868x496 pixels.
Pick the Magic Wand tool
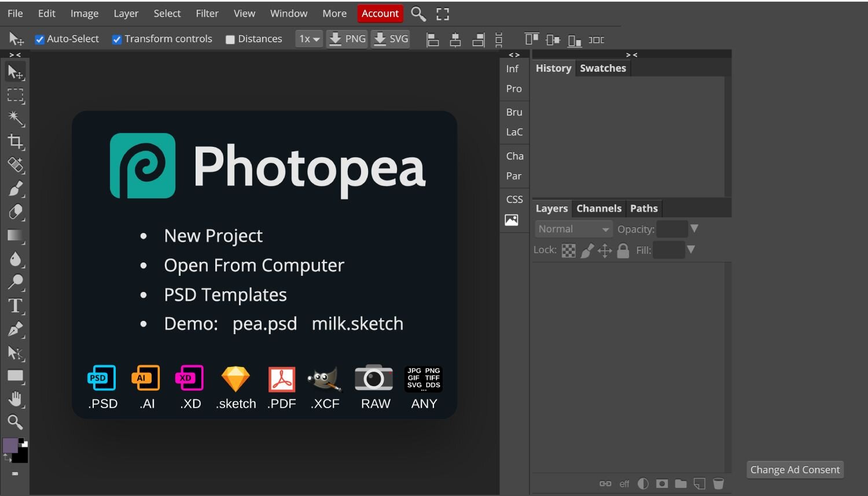tap(15, 119)
